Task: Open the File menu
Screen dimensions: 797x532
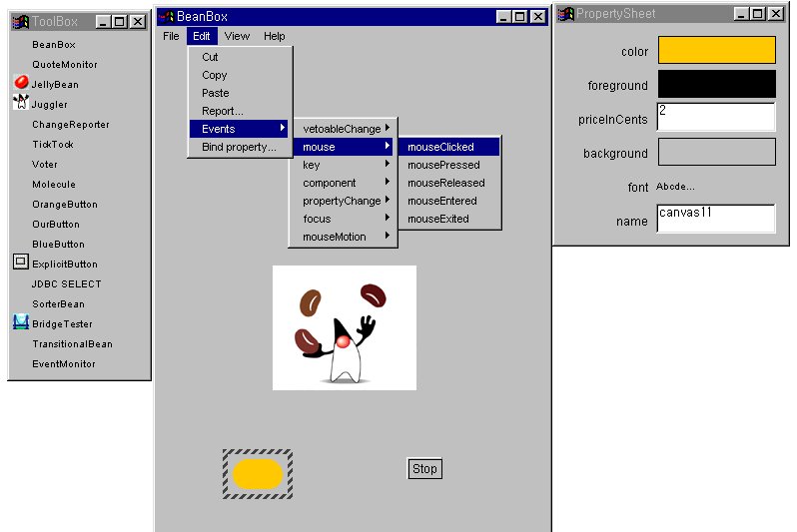Action: 171,36
